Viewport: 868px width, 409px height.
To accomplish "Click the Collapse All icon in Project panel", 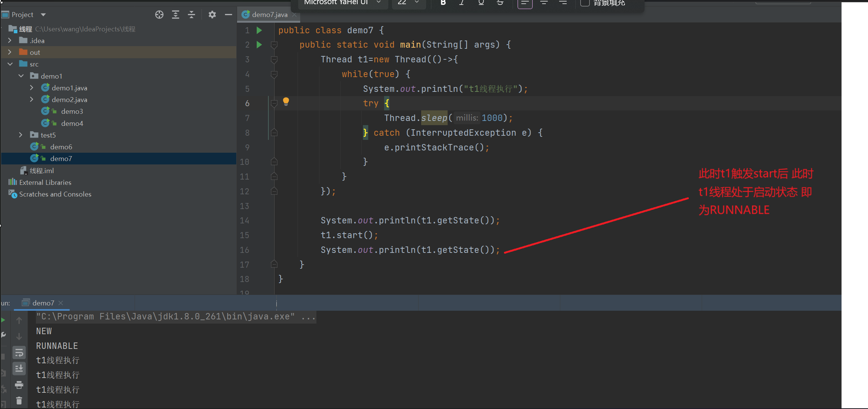I will point(192,15).
